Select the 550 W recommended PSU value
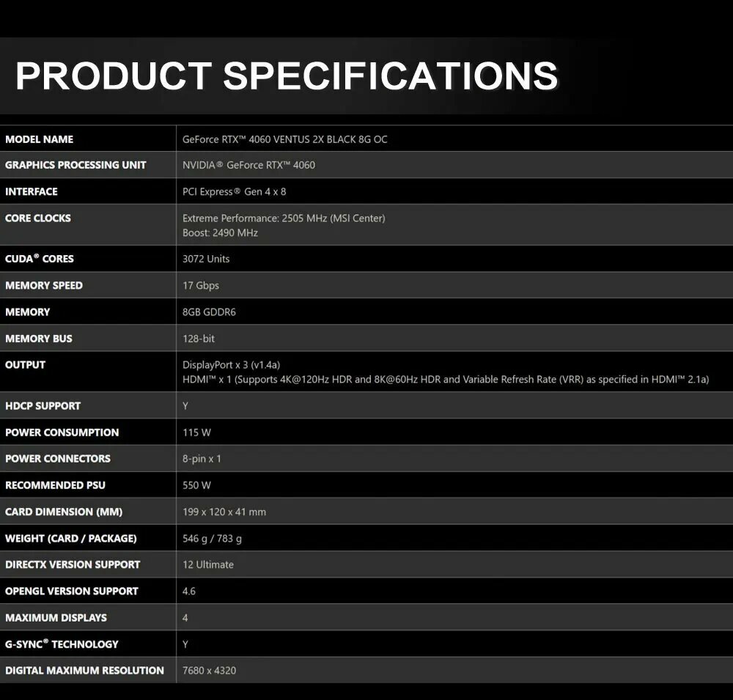 196,485
